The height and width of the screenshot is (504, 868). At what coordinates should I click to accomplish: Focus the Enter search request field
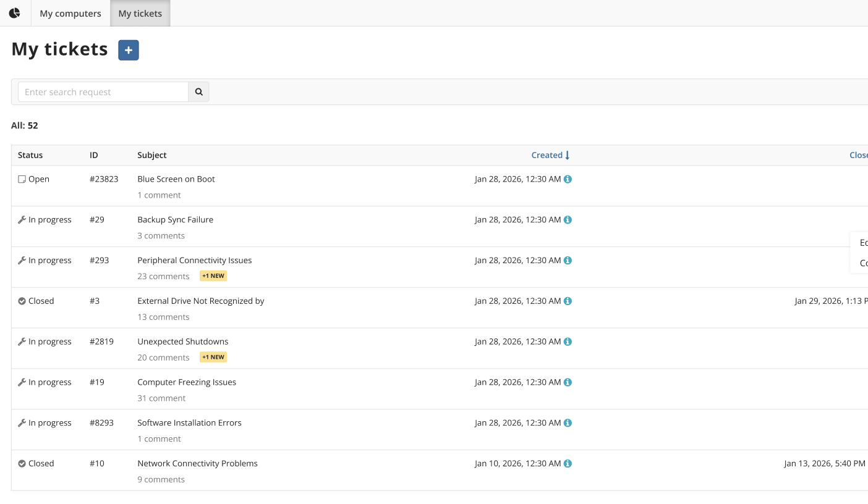103,92
